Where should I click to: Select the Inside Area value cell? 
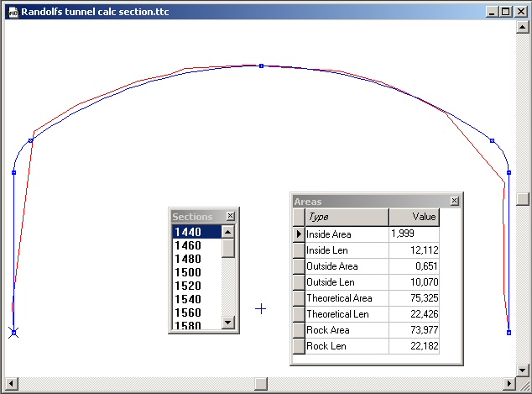(x=414, y=234)
